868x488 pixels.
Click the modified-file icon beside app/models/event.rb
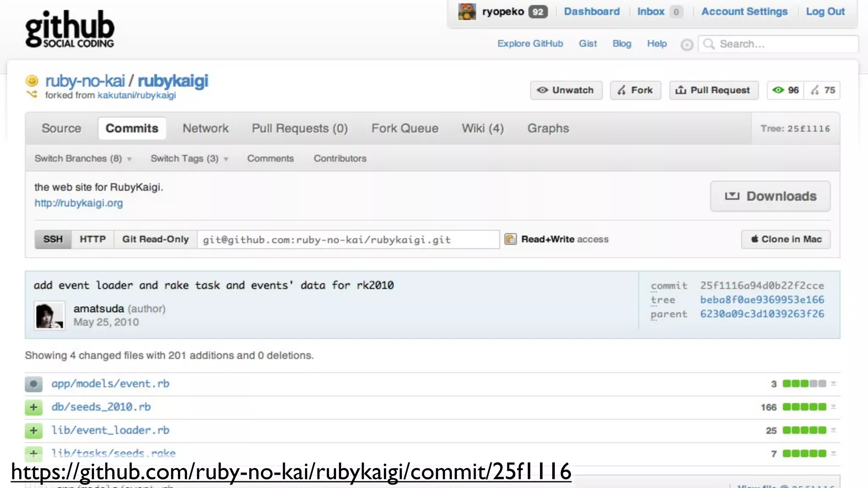click(x=33, y=384)
